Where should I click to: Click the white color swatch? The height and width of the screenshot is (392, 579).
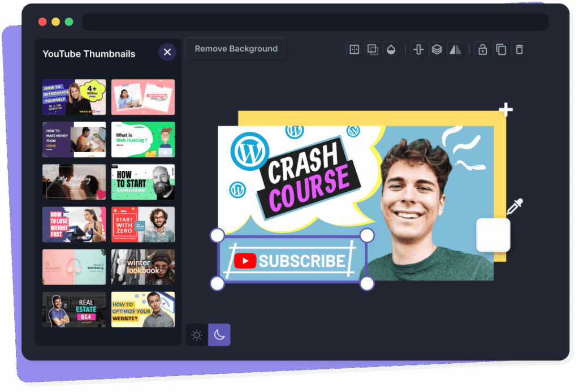493,235
